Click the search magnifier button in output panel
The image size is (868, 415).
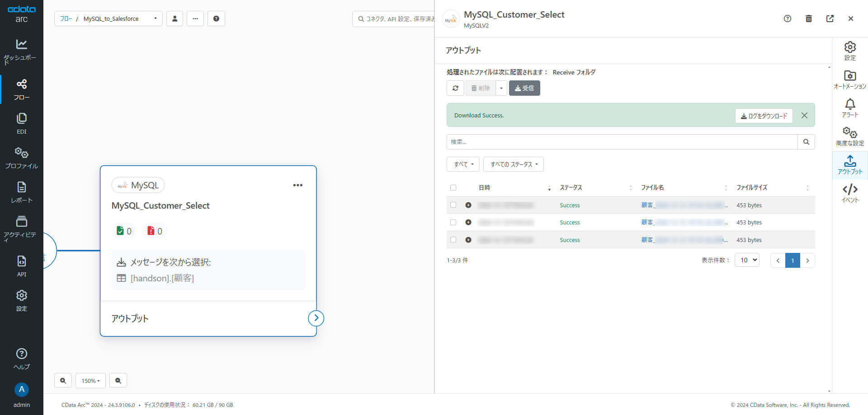click(806, 142)
